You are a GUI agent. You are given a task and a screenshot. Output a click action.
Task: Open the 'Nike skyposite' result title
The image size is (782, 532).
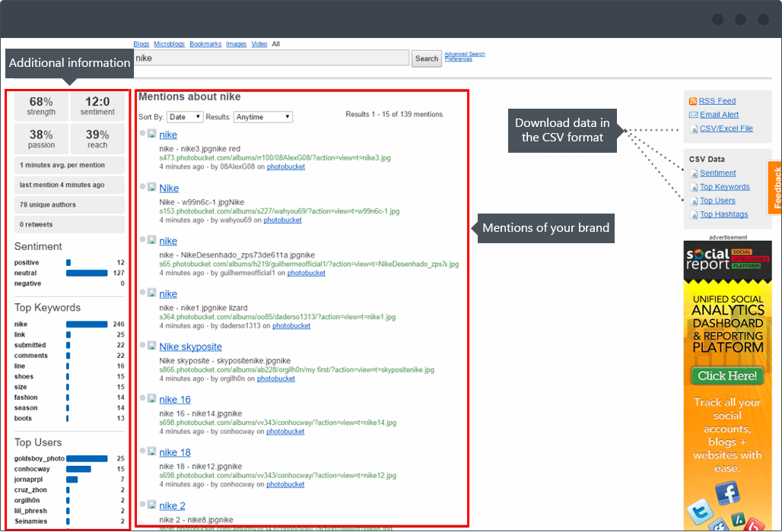(x=190, y=347)
